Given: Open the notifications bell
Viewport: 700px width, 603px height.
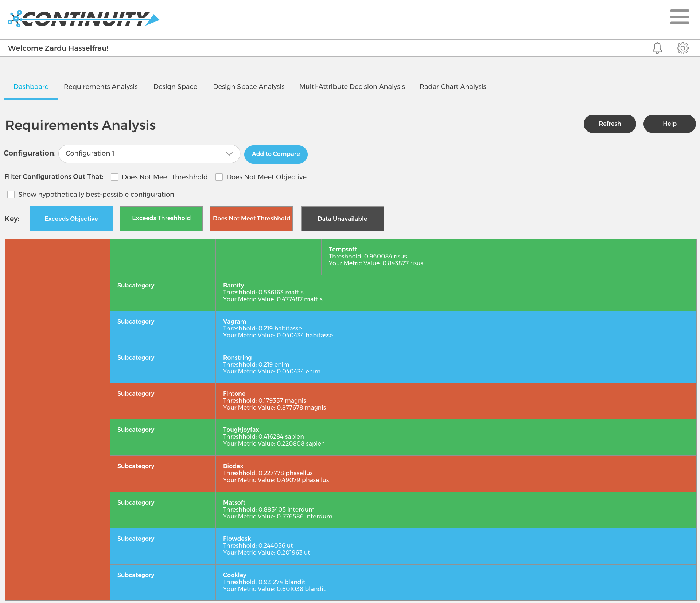Looking at the screenshot, I should [x=657, y=48].
